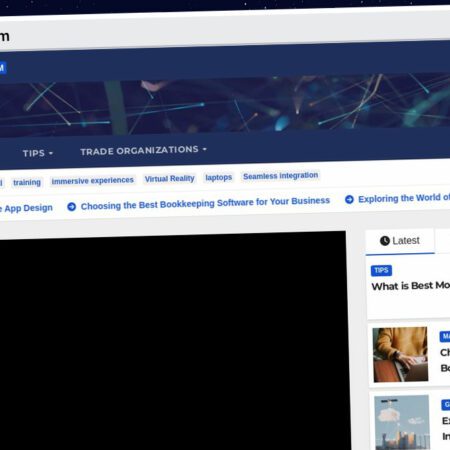Switch to the Latest tab
Viewport: 450px width, 450px height.
tap(400, 241)
